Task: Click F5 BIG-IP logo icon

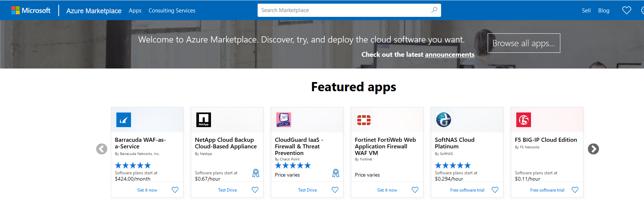Action: pyautogui.click(x=524, y=120)
